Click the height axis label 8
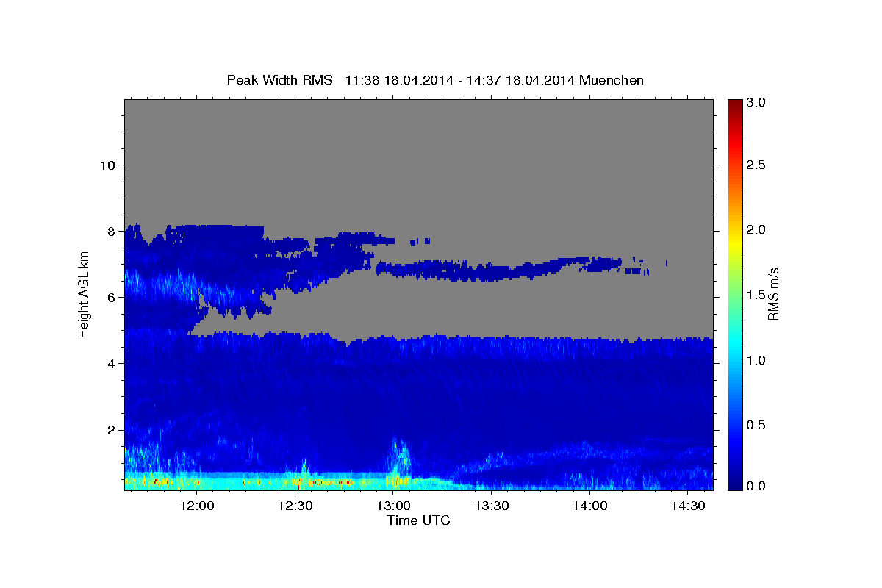 click(111, 231)
